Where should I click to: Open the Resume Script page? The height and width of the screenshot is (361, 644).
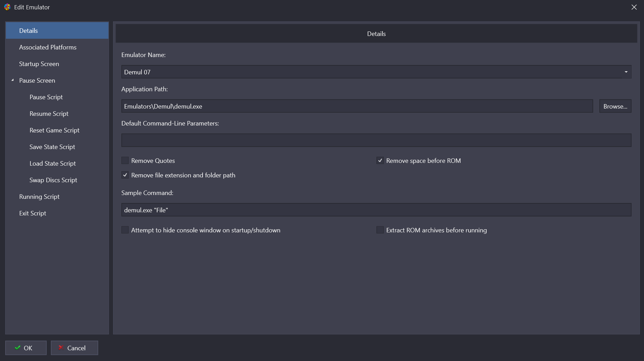coord(49,113)
